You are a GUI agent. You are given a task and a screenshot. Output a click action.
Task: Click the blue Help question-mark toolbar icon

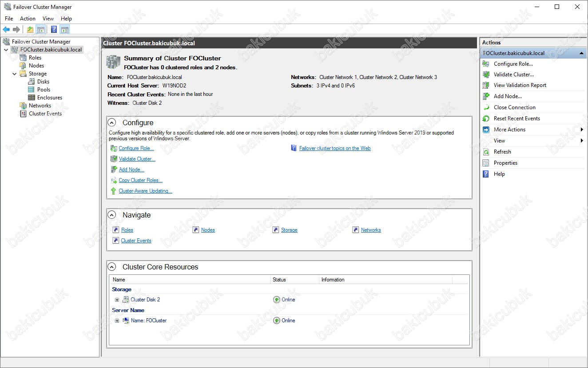(x=54, y=30)
